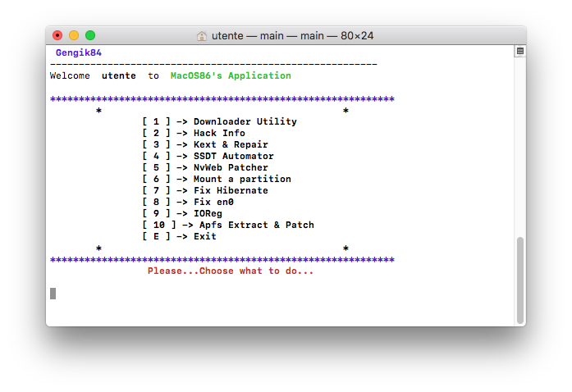Select the '[ 10 ] -> Apfs Extract & Patch' line
The image size is (572, 392).
(x=228, y=225)
